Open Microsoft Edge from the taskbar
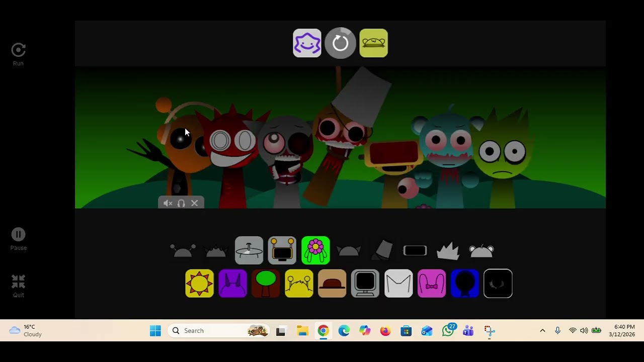This screenshot has height=362, width=644. coord(344,330)
